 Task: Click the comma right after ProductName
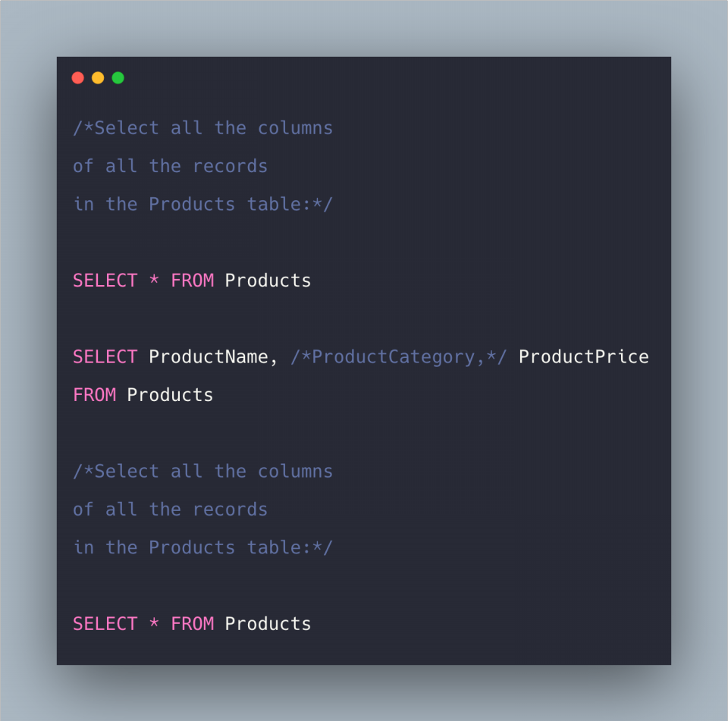tap(273, 359)
